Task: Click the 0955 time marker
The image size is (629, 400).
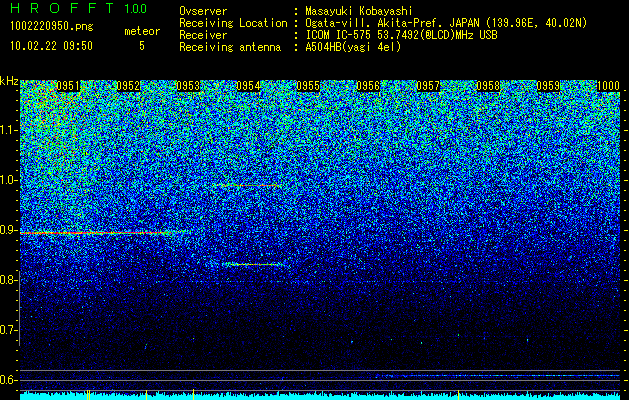Action: (x=308, y=86)
